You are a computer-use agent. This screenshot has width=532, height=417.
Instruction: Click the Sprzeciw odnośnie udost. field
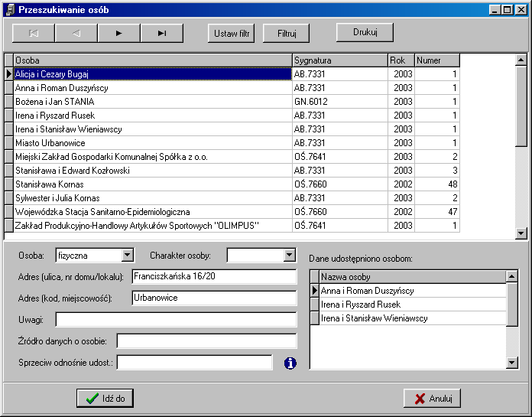(x=194, y=363)
